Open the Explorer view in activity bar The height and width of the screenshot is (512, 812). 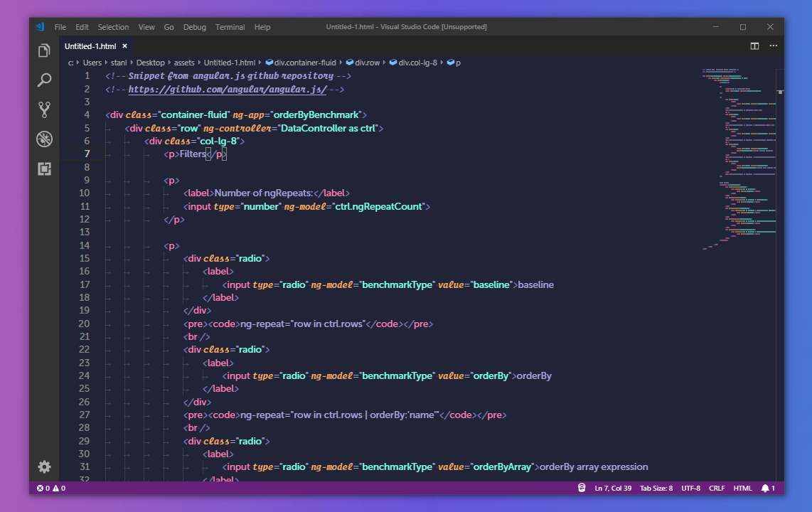tap(45, 50)
